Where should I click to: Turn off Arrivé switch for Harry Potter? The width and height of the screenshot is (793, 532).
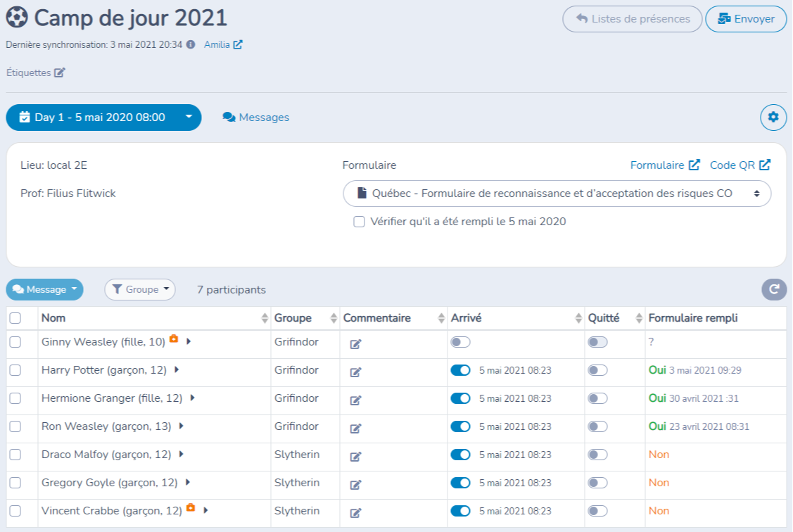460,370
